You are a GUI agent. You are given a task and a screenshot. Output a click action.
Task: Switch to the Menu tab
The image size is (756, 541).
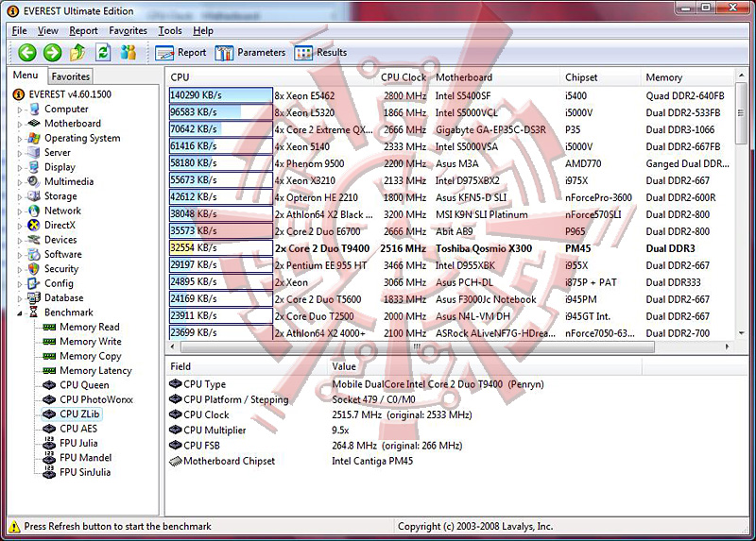pos(26,76)
